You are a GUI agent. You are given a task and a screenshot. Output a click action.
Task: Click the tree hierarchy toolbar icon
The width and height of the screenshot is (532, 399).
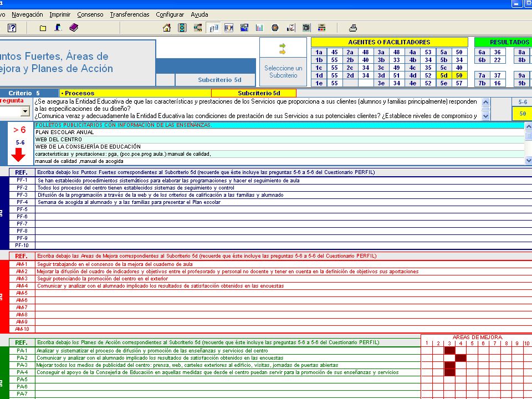197,28
